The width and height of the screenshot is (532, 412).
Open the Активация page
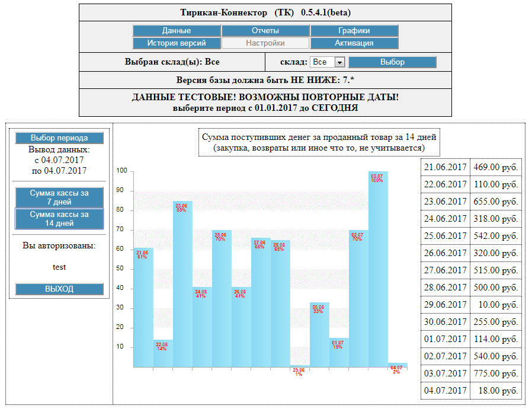pos(354,43)
